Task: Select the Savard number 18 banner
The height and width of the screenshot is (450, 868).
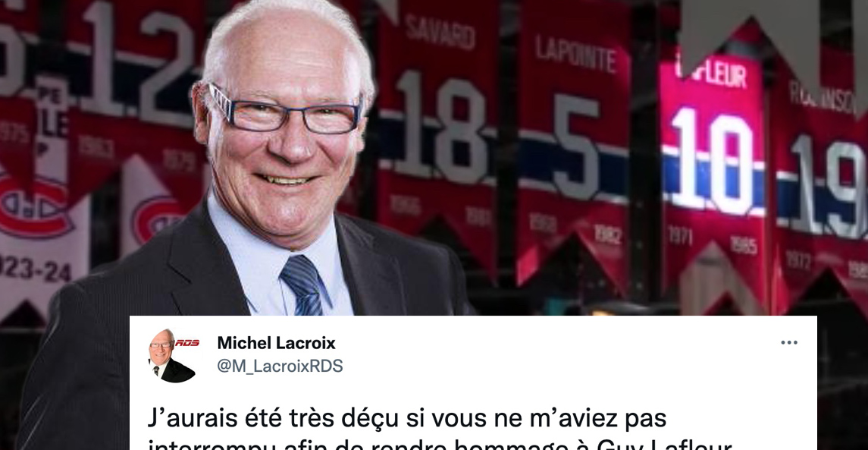Action: point(437,133)
